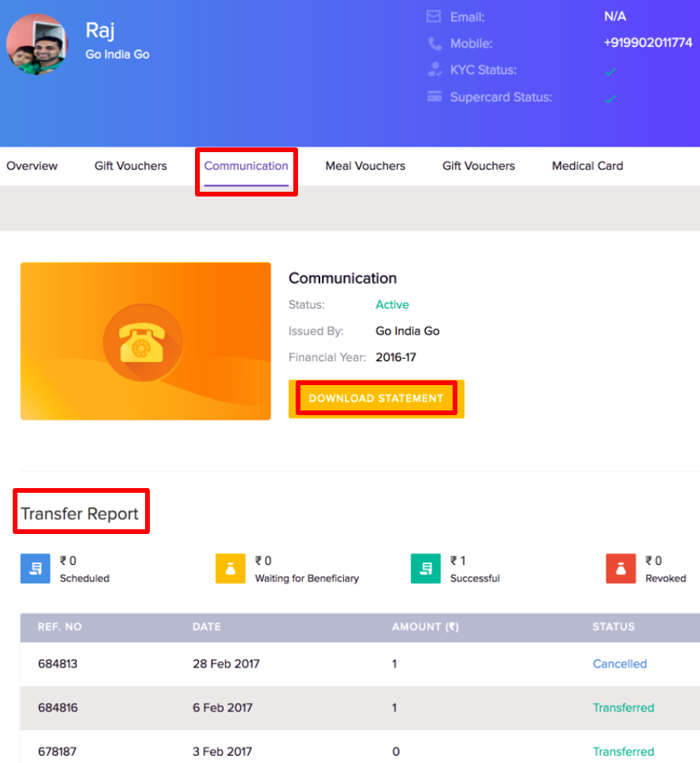This screenshot has height=763, width=700.
Task: Click Go India Go issuer value
Action: tap(407, 331)
